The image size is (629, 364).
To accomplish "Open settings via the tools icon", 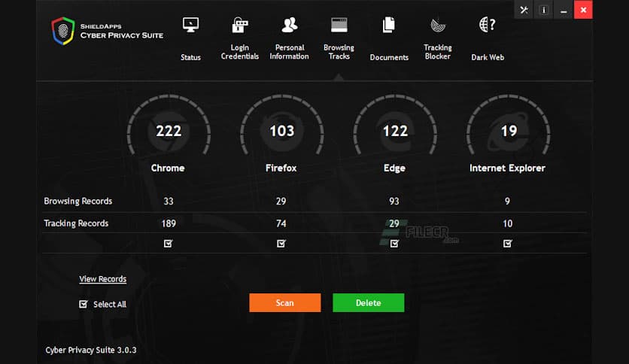I will coord(524,10).
